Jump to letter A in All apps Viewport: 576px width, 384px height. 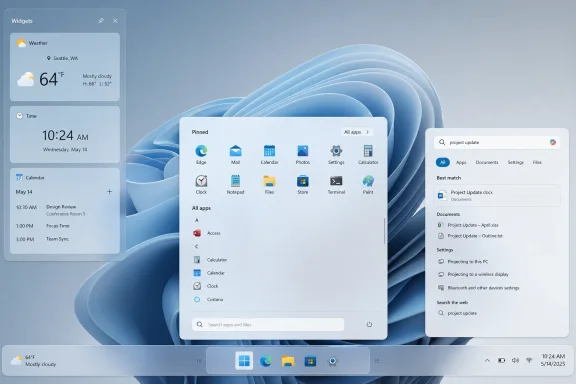point(197,220)
